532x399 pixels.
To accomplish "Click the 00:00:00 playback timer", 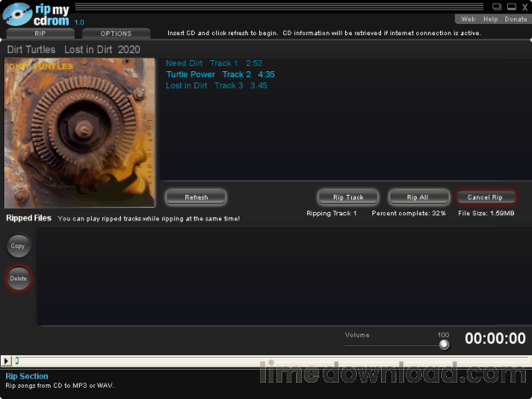I will [495, 339].
